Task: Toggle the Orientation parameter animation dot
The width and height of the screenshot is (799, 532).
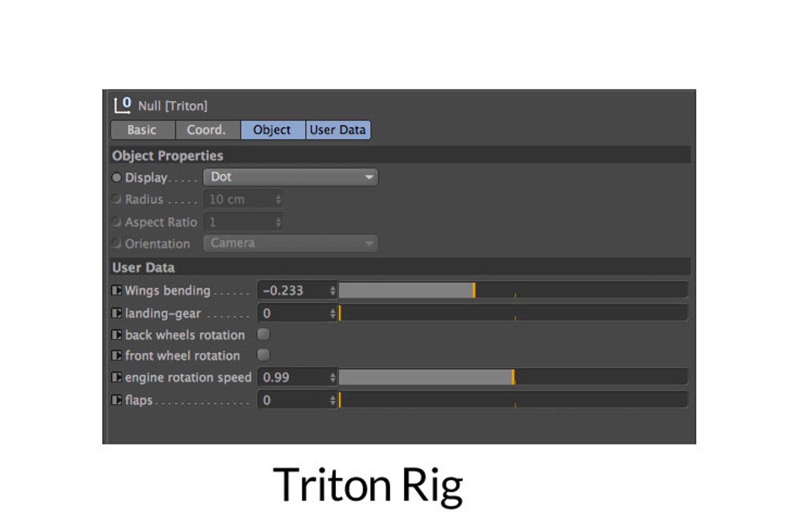Action: tap(116, 243)
